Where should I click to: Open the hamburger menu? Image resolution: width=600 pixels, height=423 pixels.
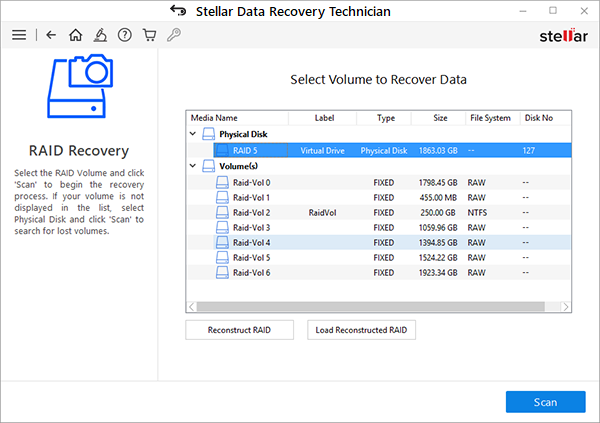click(x=19, y=35)
